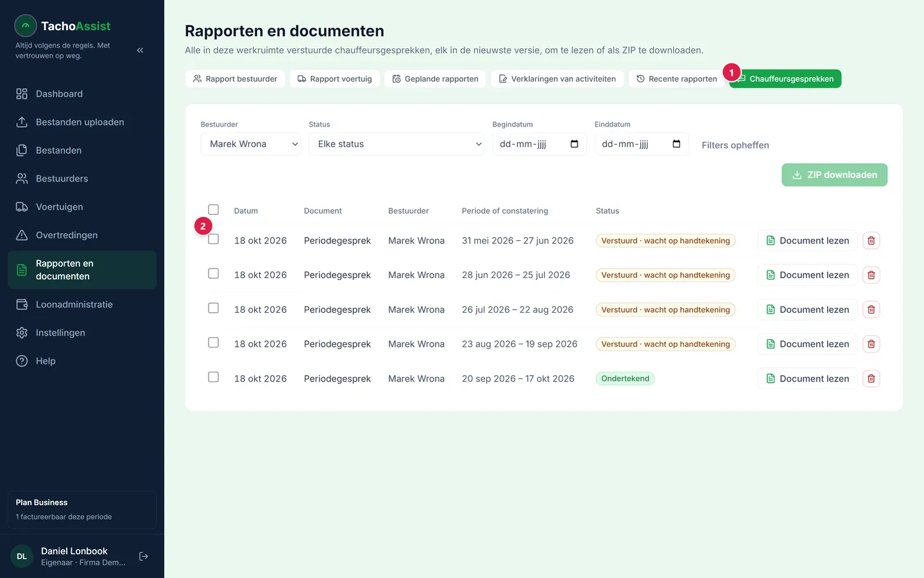Image resolution: width=924 pixels, height=578 pixels.
Task: Open the Help page from sidebar
Action: (82, 361)
